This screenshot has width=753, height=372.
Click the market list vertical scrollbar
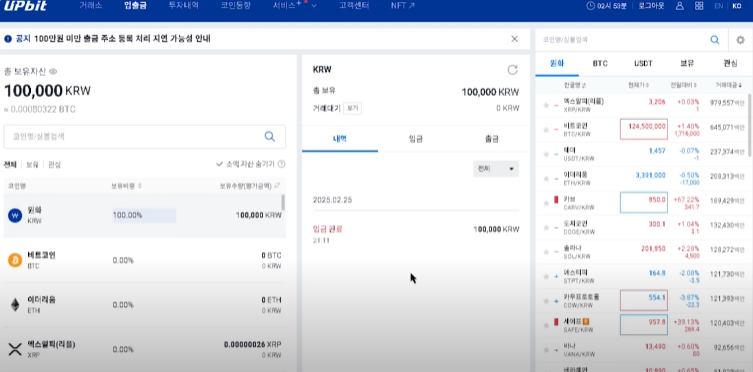tap(750, 125)
